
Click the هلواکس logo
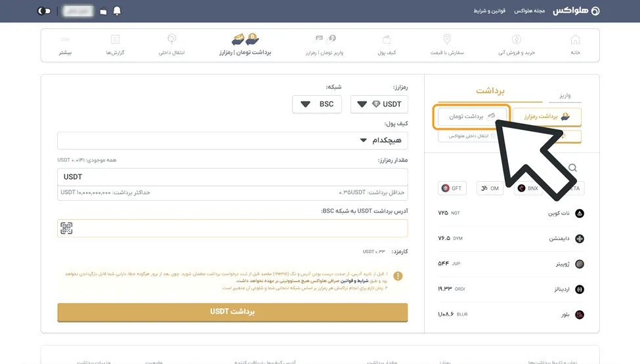[576, 11]
